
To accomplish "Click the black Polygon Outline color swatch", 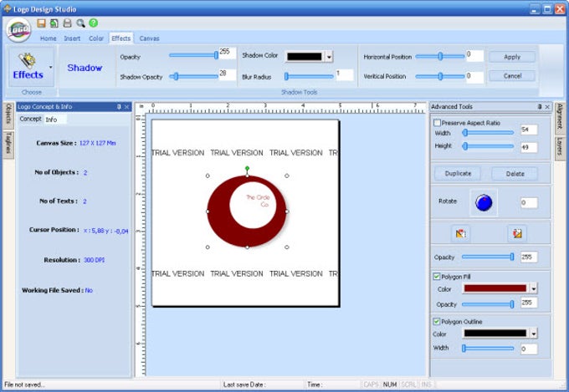I will (x=495, y=333).
